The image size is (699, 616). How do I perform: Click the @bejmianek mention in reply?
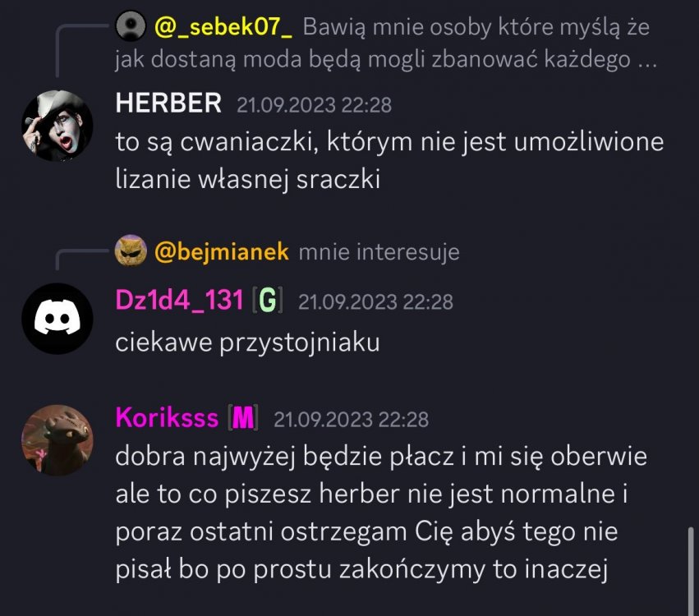click(222, 252)
